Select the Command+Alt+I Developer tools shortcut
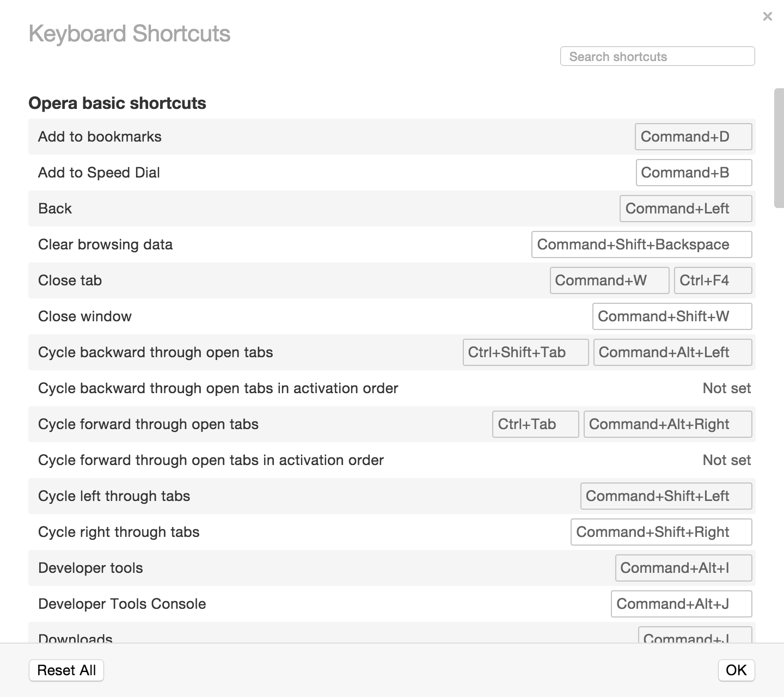The image size is (784, 697). click(x=683, y=568)
